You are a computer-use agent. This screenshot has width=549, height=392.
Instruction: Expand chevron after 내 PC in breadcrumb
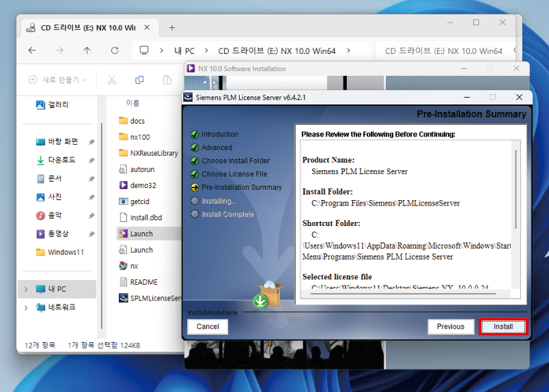[207, 51]
